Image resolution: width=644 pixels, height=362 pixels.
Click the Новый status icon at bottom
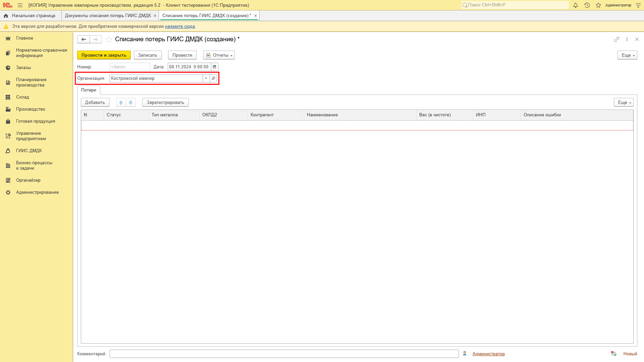click(614, 354)
